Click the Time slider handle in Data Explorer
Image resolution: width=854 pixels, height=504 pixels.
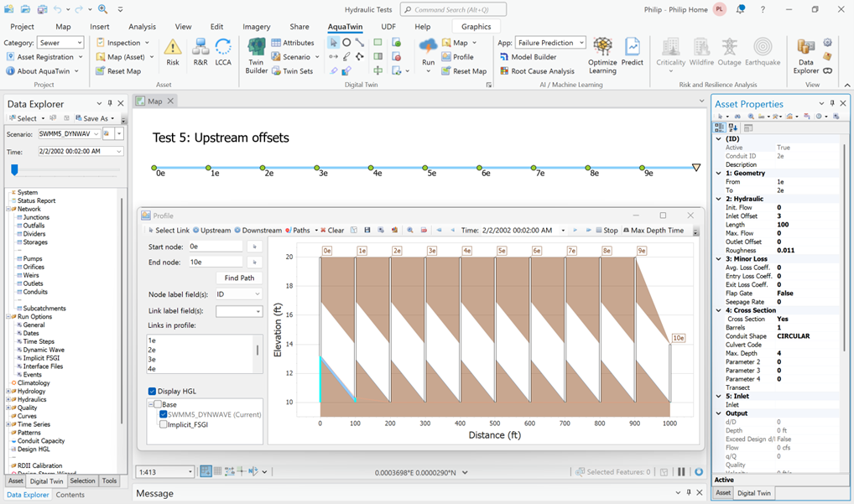[x=14, y=169]
